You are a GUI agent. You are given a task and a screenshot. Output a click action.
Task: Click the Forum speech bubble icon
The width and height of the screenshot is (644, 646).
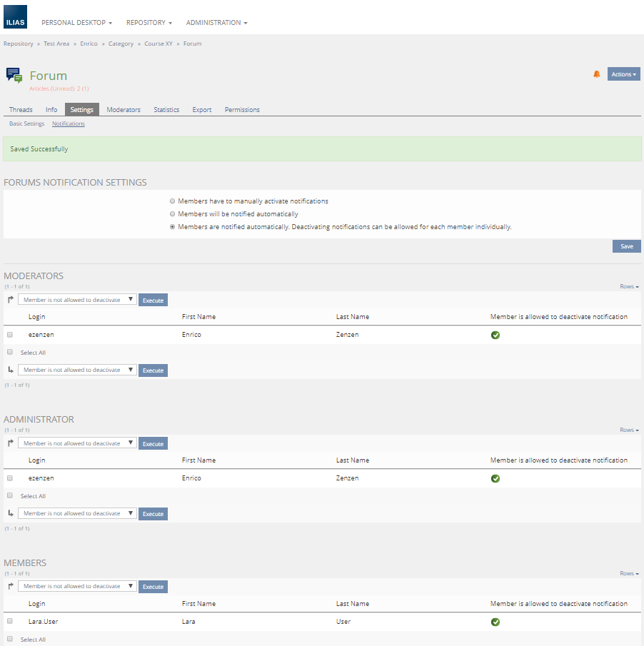[14, 75]
